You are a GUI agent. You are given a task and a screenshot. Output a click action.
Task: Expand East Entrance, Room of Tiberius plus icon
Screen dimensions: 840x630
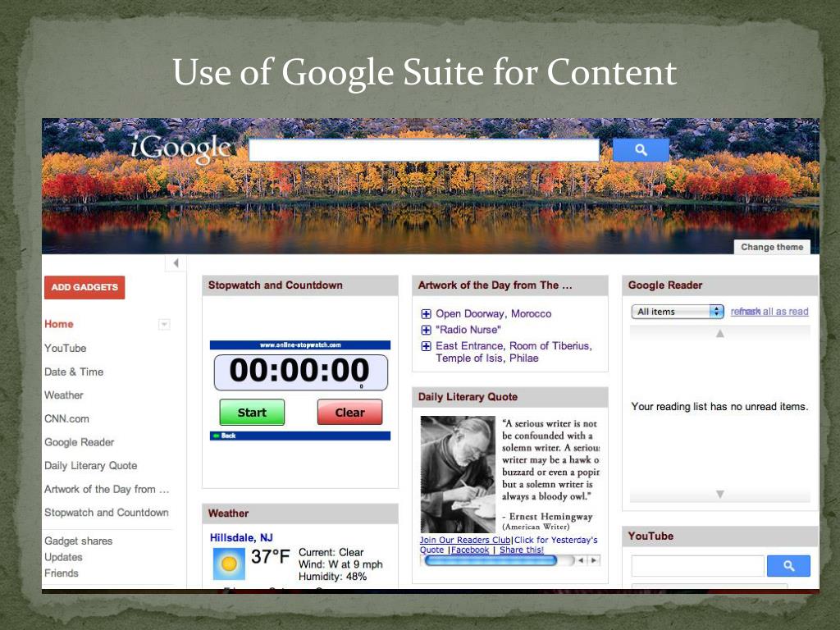426,346
